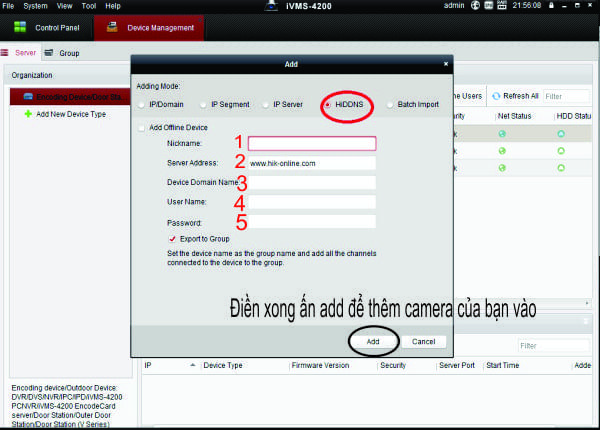Sort by the Device Type column

coord(223,365)
